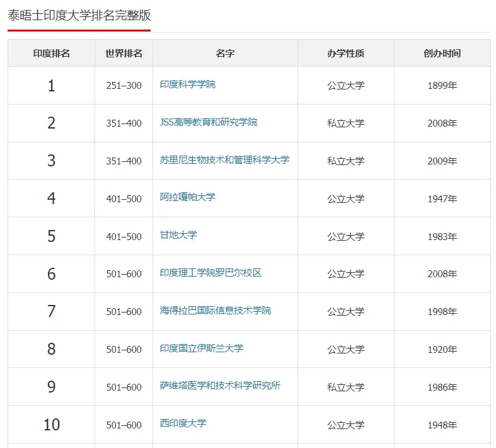
Task: Select the 1948年 founding year cell
Action: [442, 425]
